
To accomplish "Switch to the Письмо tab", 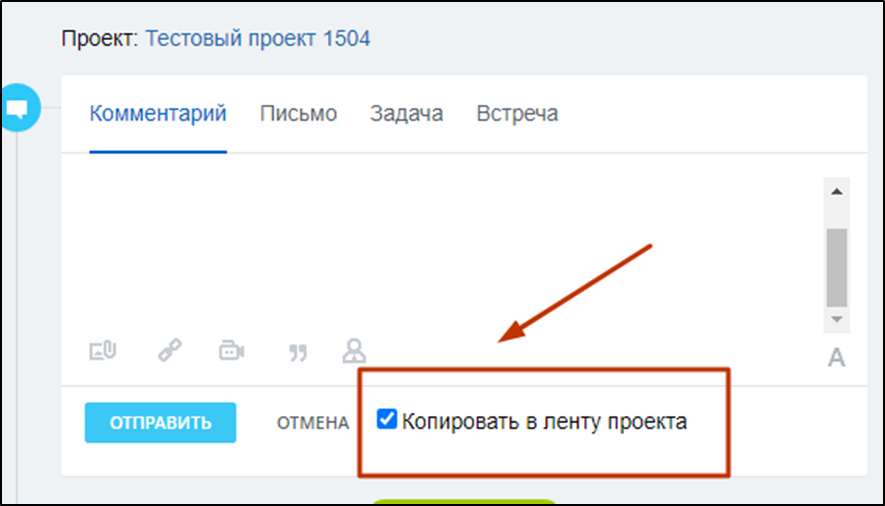I will [298, 113].
